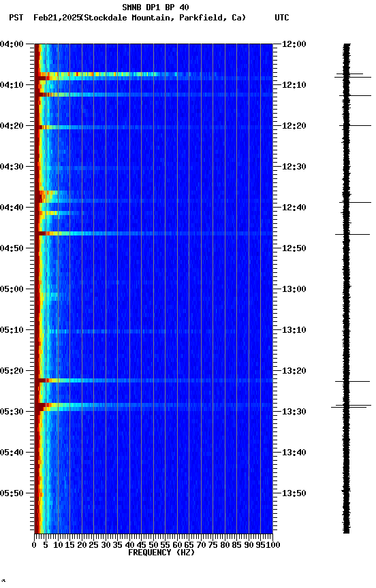Click the 13:20 UTC time label
Image resolution: width=376 pixels, height=588 pixels.
click(x=294, y=371)
